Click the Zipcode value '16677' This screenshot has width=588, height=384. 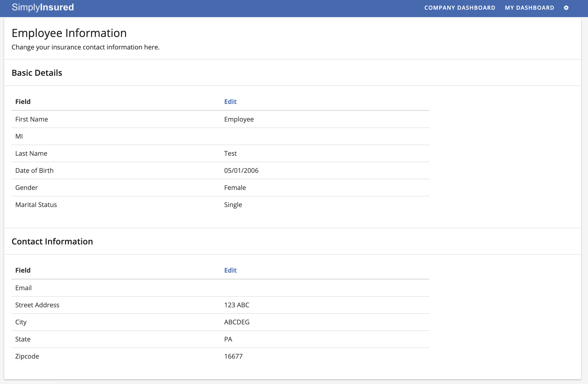(233, 356)
